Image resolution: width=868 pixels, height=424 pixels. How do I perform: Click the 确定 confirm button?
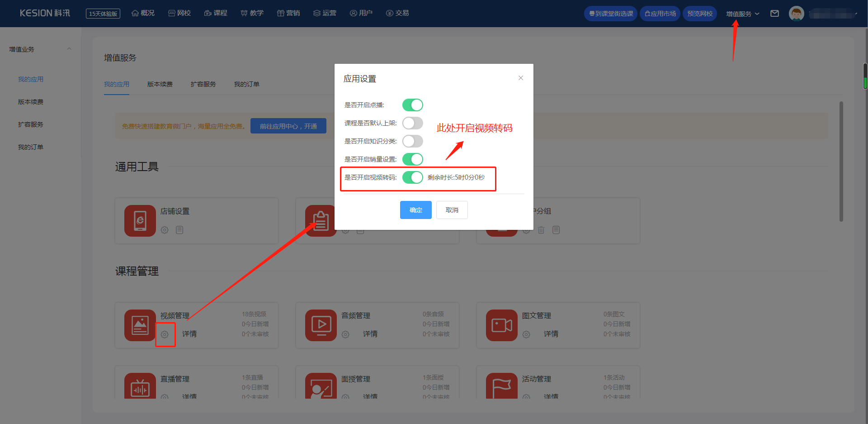coord(415,210)
